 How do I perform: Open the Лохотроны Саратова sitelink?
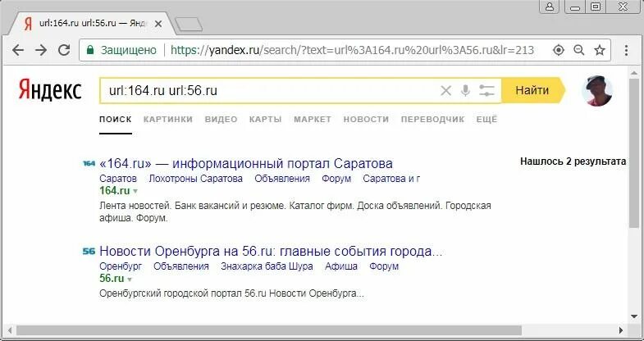195,179
